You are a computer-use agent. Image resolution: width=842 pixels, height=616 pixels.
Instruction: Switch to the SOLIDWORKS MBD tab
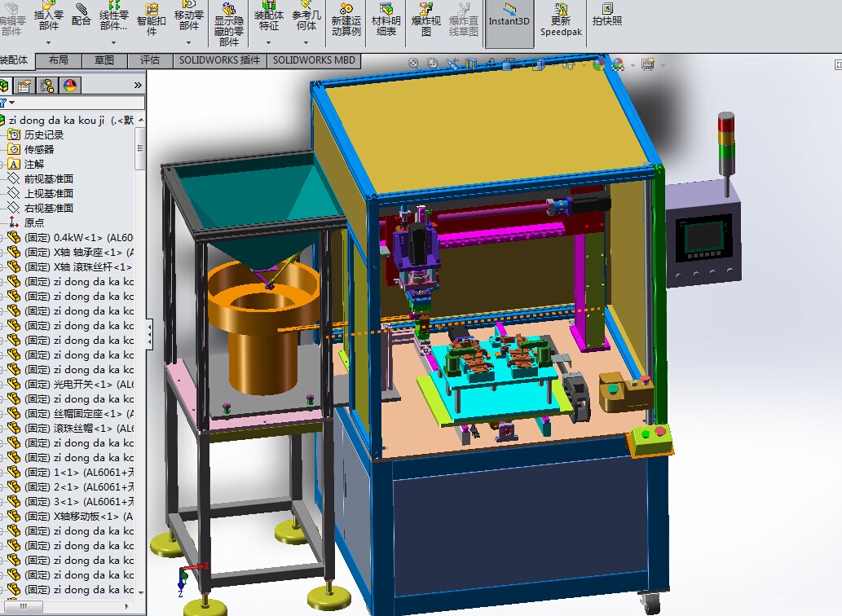coord(314,60)
